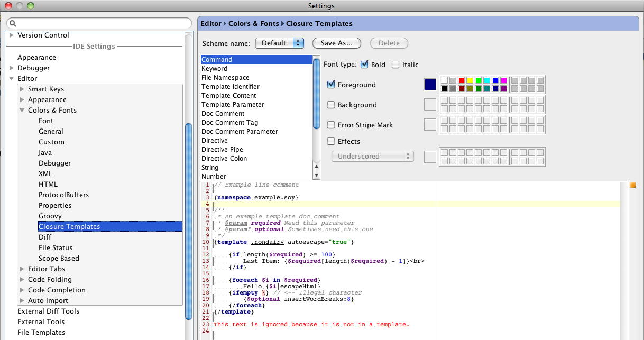
Task: Pick the white palette swatch
Action: 445,80
